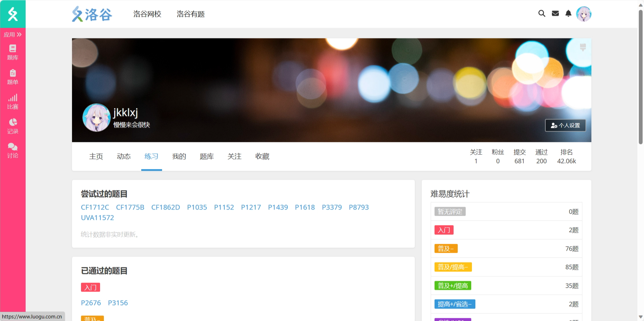This screenshot has height=321, width=644.
Task: Click the 已通过的题目 heading
Action: tap(104, 271)
